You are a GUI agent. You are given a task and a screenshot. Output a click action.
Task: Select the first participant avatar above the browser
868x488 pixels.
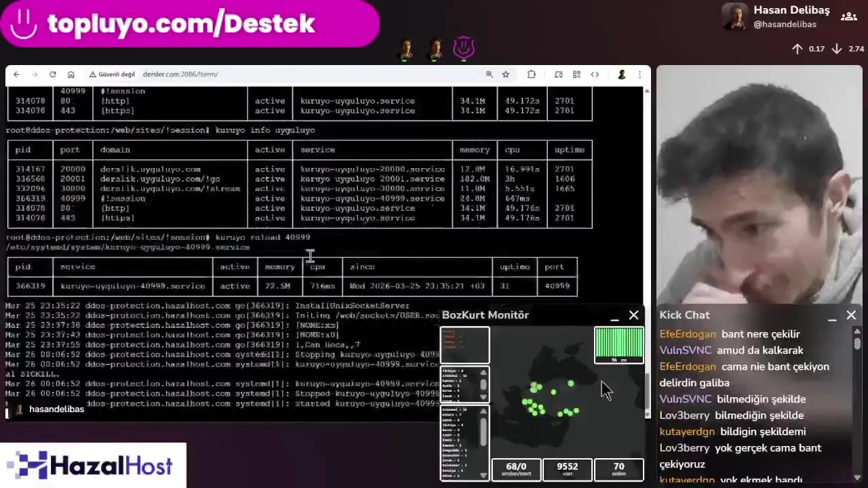pyautogui.click(x=406, y=49)
